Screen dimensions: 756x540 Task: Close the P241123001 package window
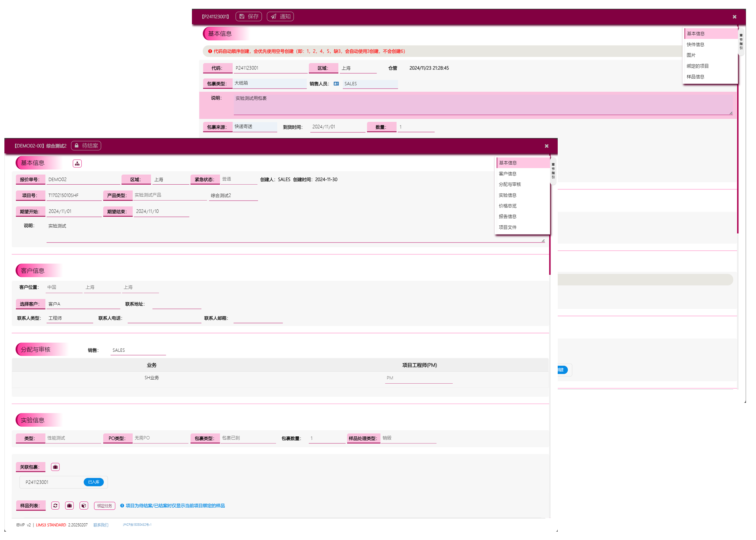(734, 17)
